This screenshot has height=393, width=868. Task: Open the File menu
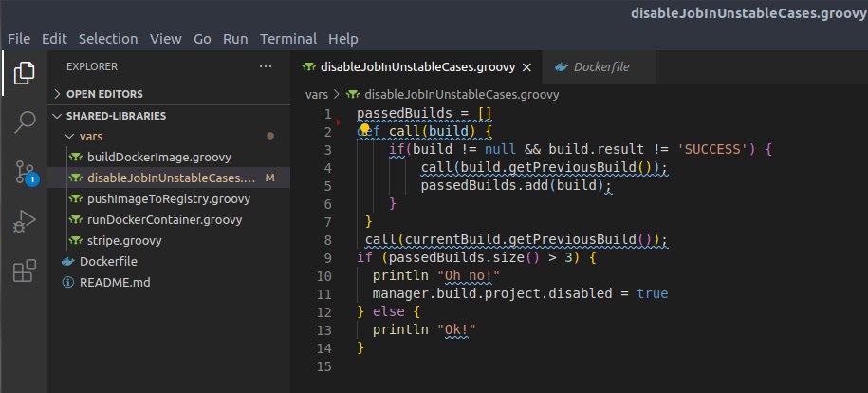click(x=19, y=39)
